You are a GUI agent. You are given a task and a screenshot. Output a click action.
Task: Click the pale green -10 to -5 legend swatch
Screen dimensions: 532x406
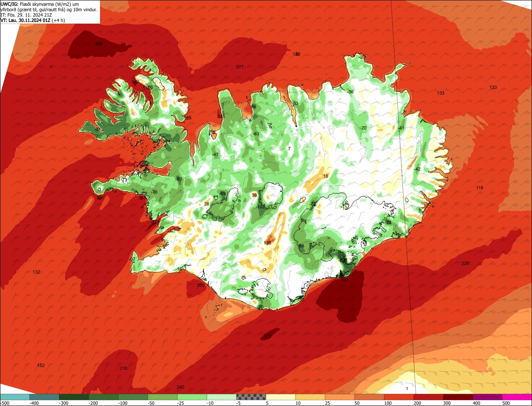click(222, 397)
